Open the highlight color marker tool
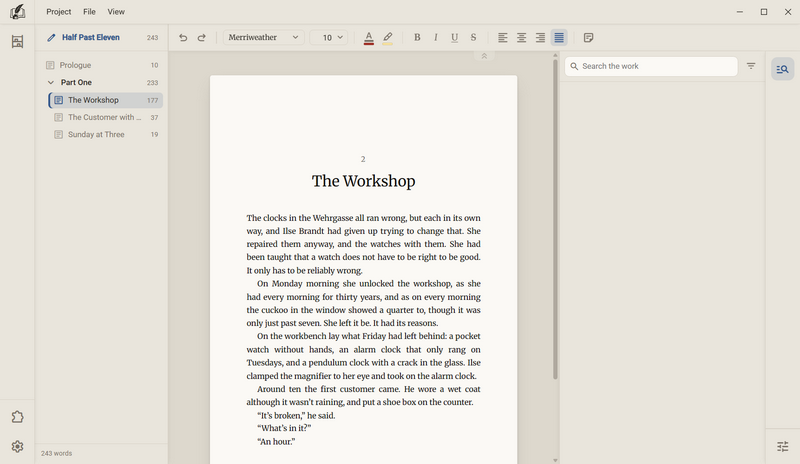 [388, 38]
